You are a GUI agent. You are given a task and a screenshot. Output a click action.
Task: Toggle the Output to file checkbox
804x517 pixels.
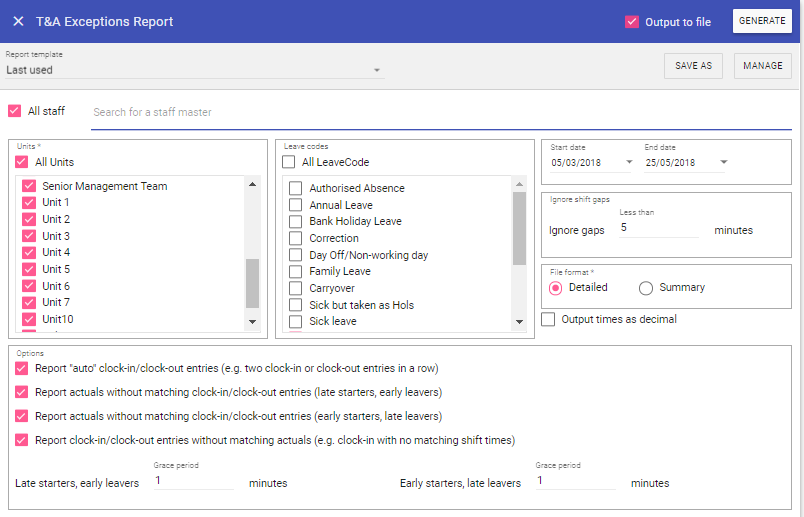(632, 22)
